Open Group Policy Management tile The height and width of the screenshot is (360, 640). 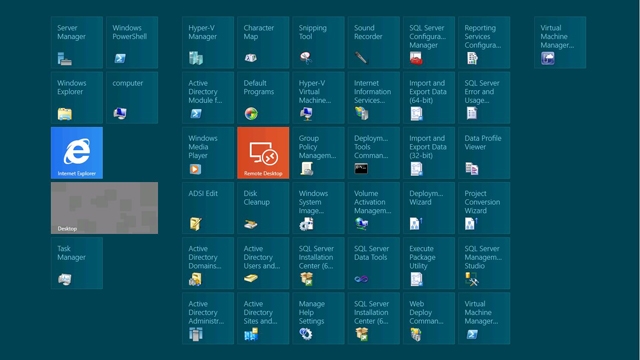pos(318,153)
